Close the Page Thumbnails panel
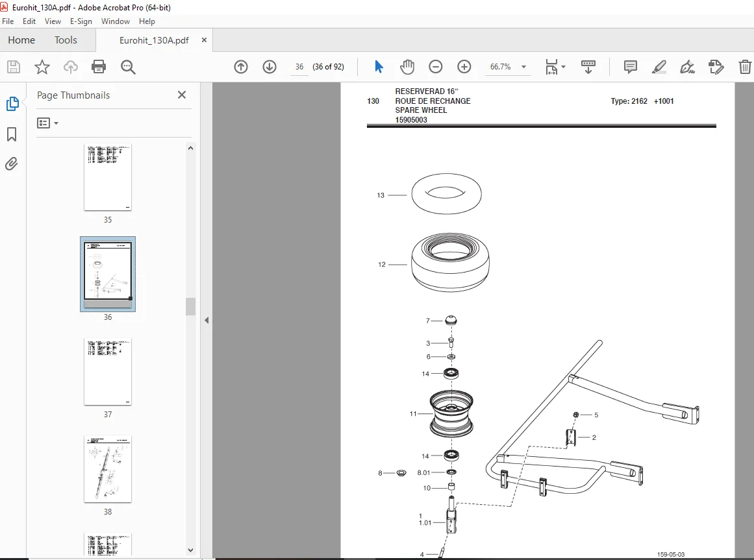 (x=182, y=95)
